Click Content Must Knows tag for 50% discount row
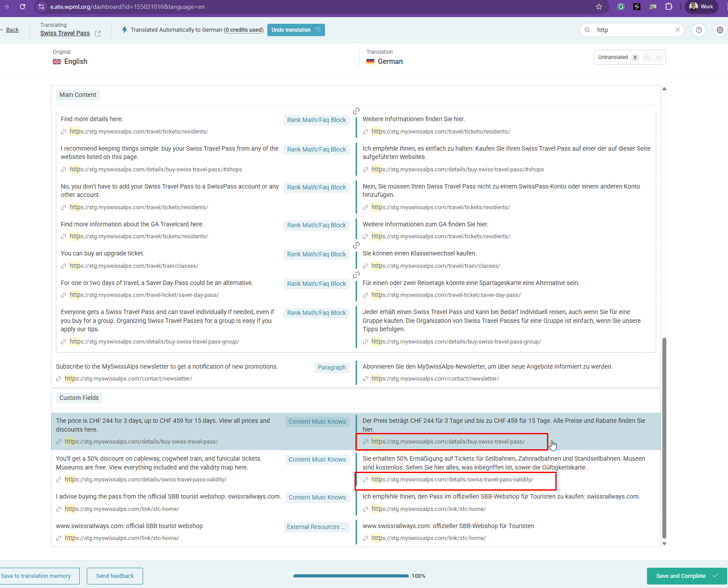Screen dimensions: 728x588 317,459
